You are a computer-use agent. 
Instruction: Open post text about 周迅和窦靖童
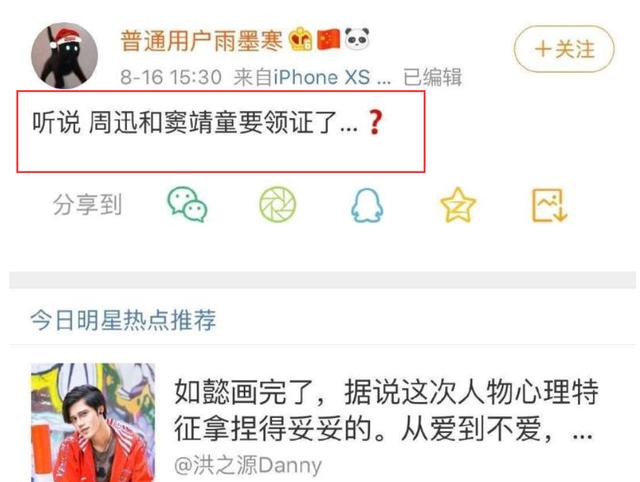(195, 122)
